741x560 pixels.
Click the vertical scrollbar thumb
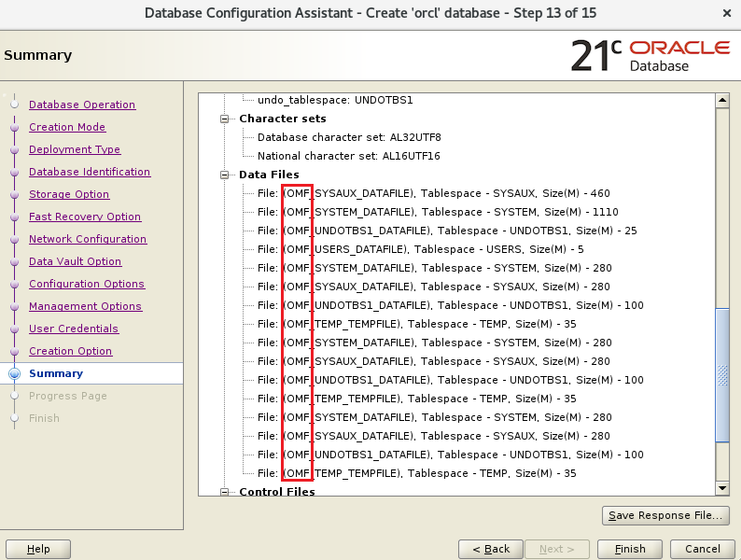[722, 375]
